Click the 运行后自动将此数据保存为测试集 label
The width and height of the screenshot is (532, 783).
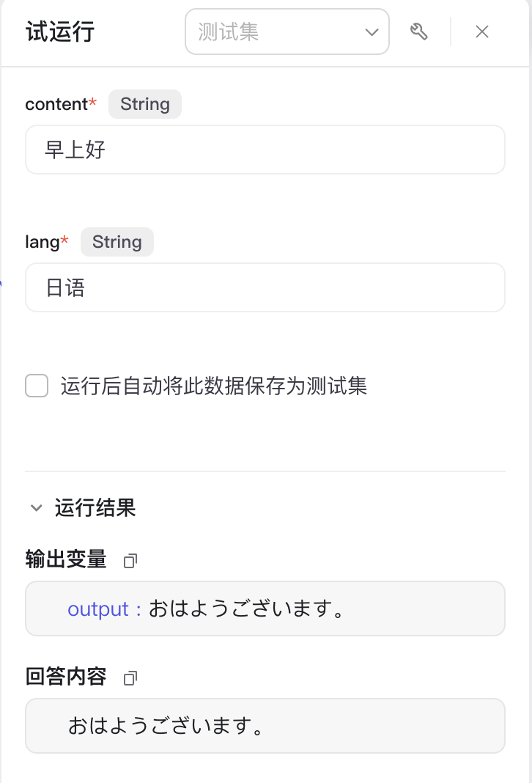[x=214, y=386]
